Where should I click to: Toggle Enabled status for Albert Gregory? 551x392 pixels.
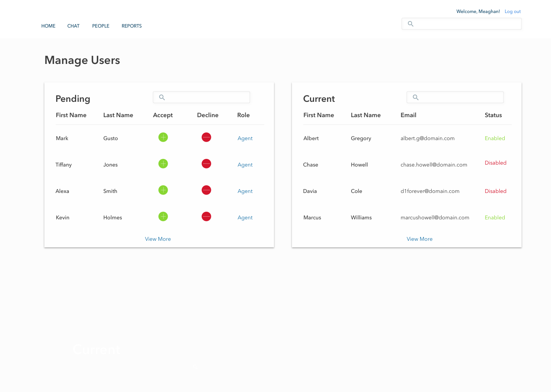tap(495, 138)
